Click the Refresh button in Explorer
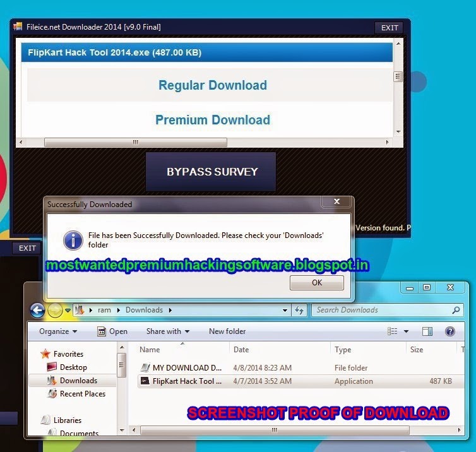This screenshot has width=476, height=452. tap(299, 310)
